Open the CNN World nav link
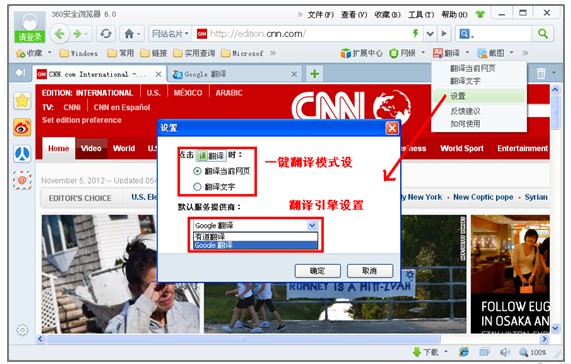Screen dimensions: 571x364 pos(124,149)
